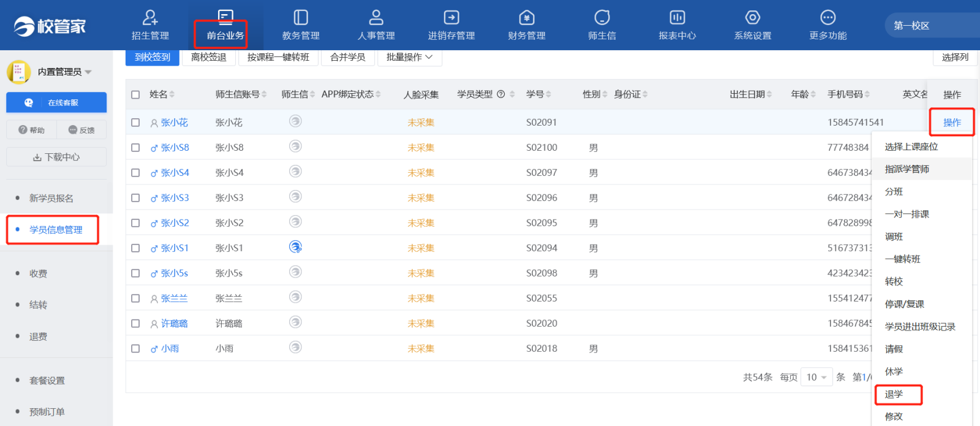This screenshot has height=426, width=980.
Task: Click the 离校签退 button
Action: click(209, 57)
